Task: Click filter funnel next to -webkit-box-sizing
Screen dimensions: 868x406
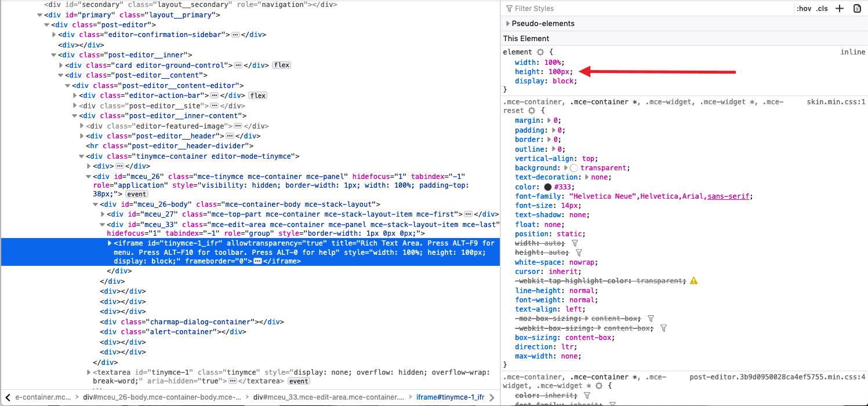Action: [663, 328]
